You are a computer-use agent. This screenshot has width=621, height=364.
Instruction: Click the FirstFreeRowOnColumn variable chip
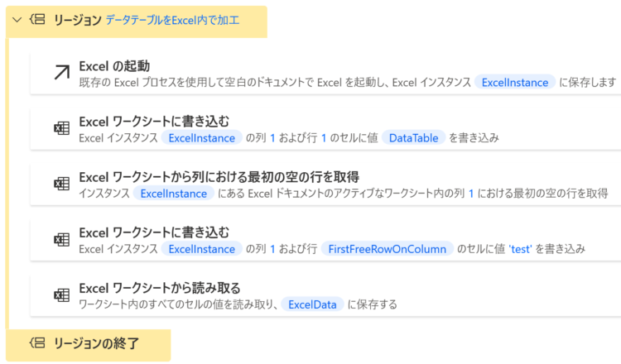click(387, 249)
